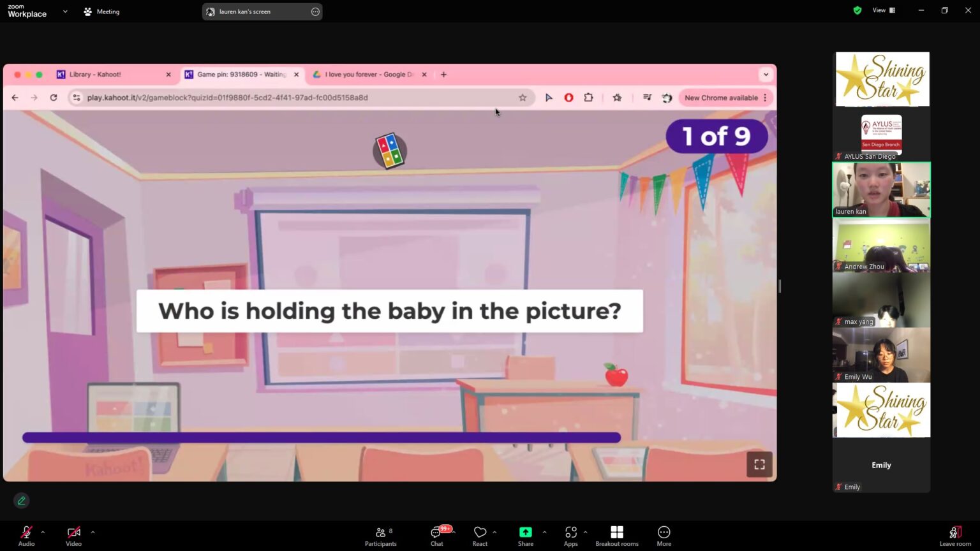Viewport: 980px width, 551px height.
Task: Expand video options caret beside Video
Action: [x=93, y=532]
